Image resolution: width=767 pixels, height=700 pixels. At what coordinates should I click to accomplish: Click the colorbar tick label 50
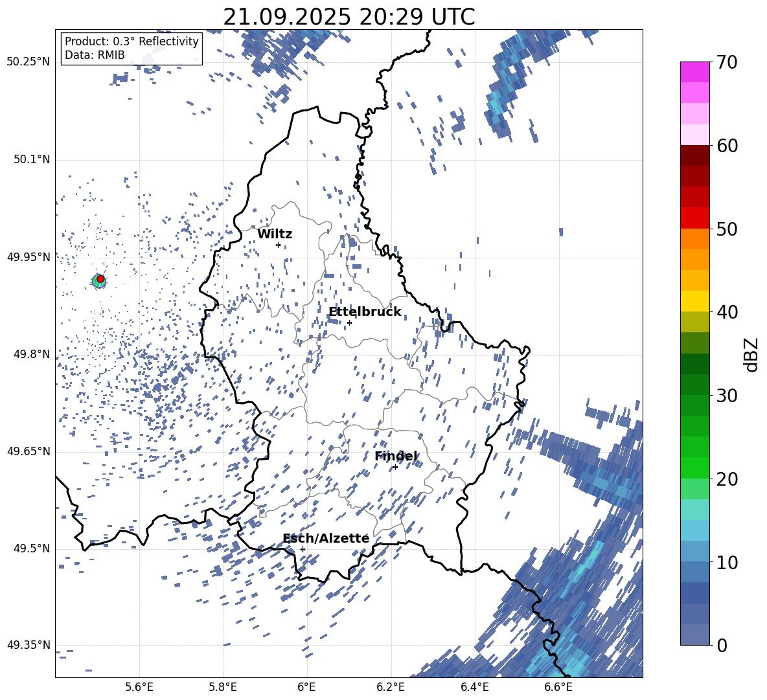coord(726,229)
